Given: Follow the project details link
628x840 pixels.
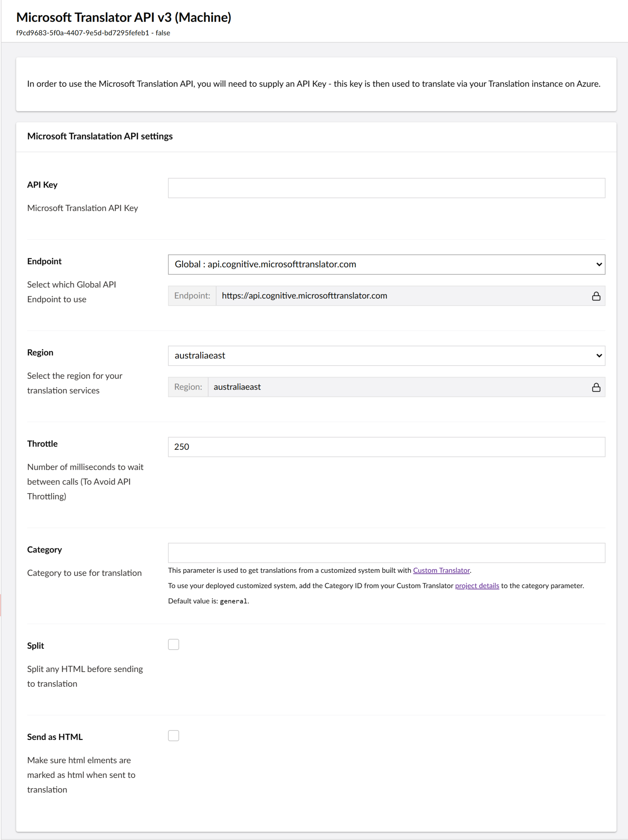Looking at the screenshot, I should click(477, 586).
